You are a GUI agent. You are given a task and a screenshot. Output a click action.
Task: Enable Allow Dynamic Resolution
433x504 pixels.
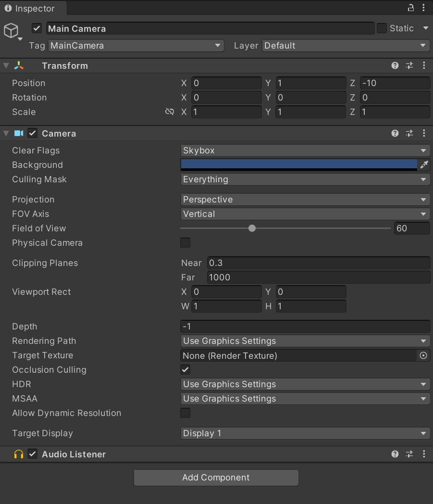(x=185, y=413)
